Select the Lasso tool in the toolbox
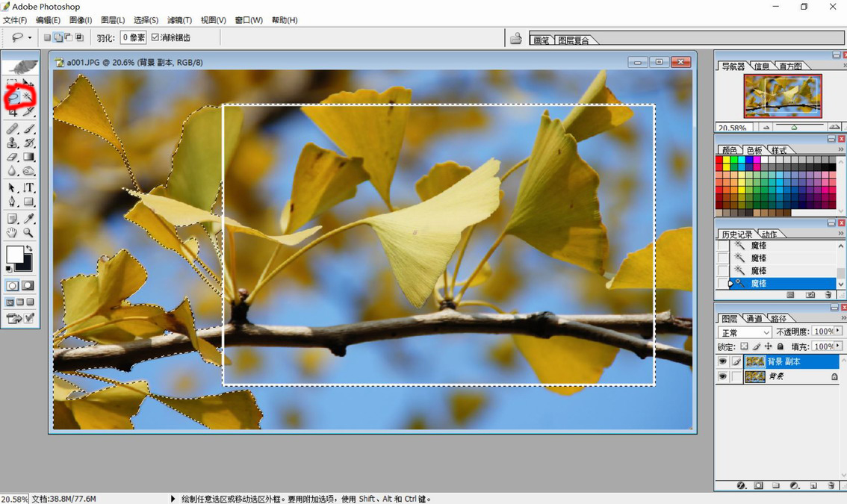The width and height of the screenshot is (847, 504). click(13, 97)
